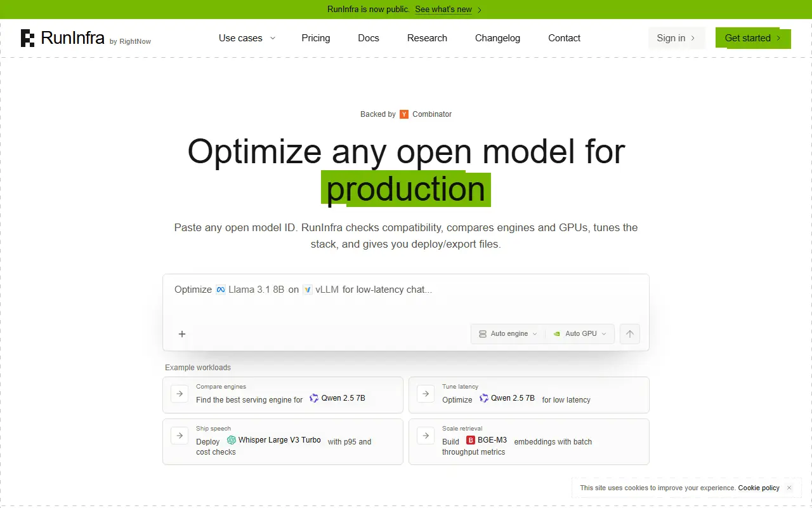
Task: Open the Changelog page
Action: coord(497,38)
